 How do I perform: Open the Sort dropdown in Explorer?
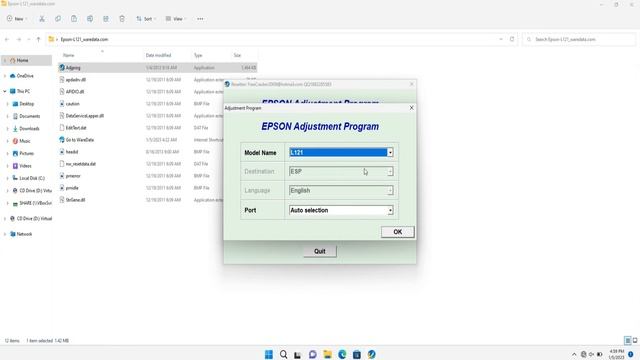point(146,19)
